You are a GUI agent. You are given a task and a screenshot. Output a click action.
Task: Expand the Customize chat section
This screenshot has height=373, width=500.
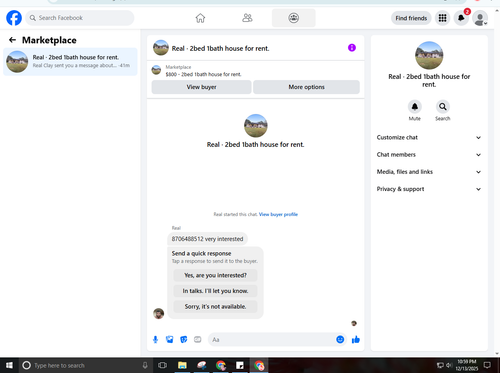click(x=429, y=137)
